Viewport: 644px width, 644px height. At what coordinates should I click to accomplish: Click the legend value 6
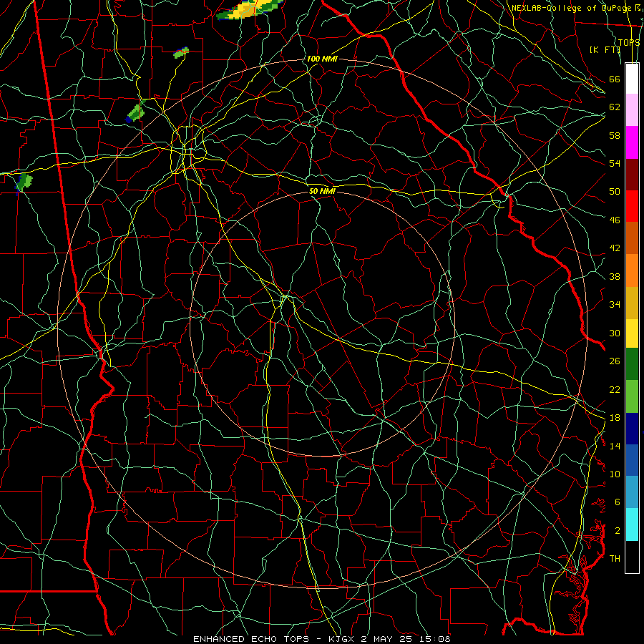(x=618, y=502)
